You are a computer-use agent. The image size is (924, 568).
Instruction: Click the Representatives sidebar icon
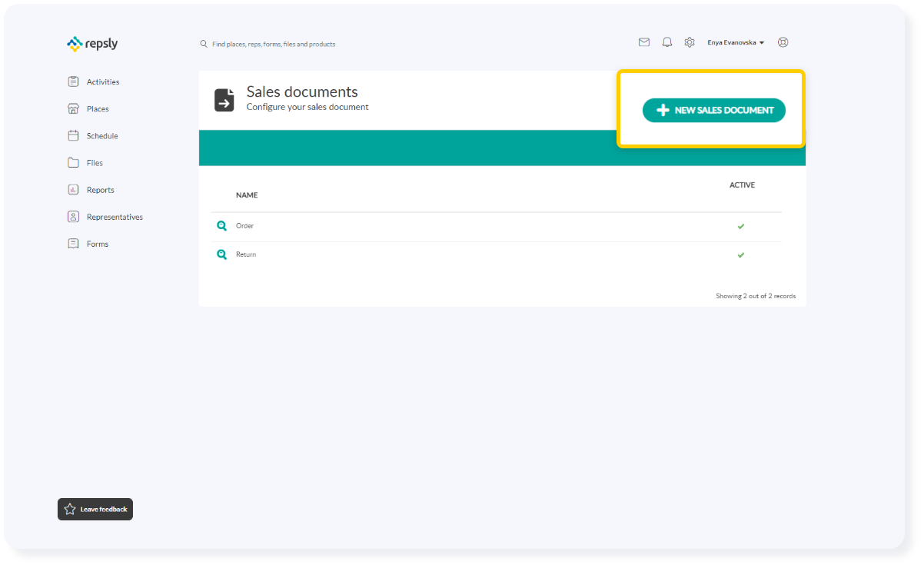[73, 217]
